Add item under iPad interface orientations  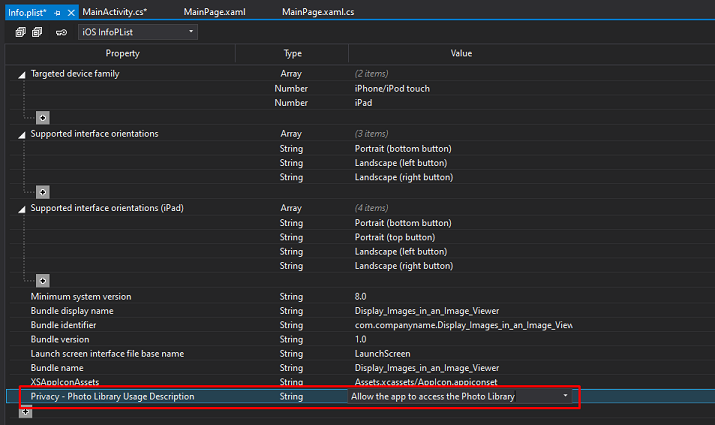pyautogui.click(x=42, y=280)
